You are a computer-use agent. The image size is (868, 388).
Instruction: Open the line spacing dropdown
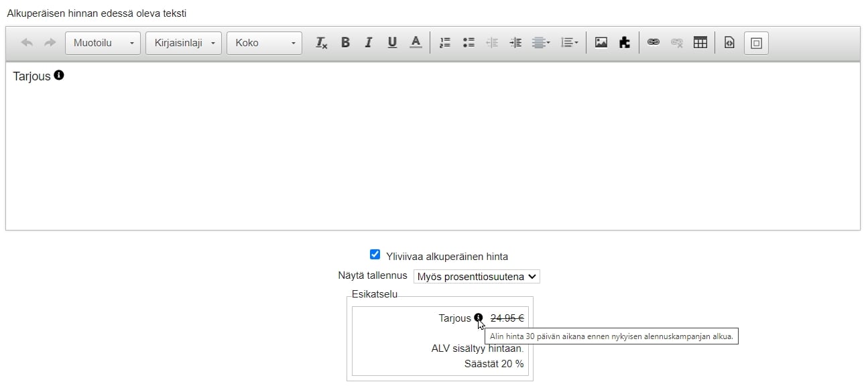coord(570,43)
